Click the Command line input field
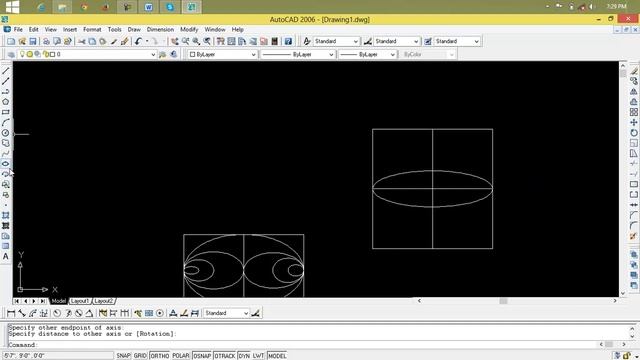 [x=302, y=345]
